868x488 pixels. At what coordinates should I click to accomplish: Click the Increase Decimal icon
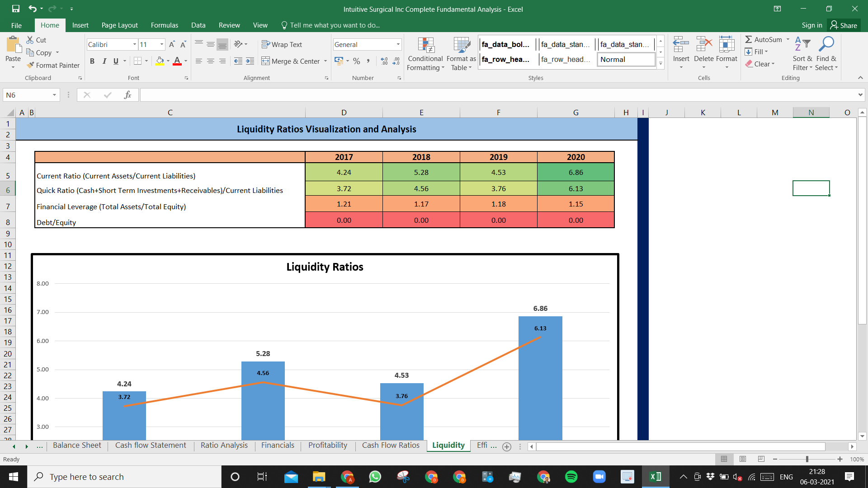[x=384, y=61]
